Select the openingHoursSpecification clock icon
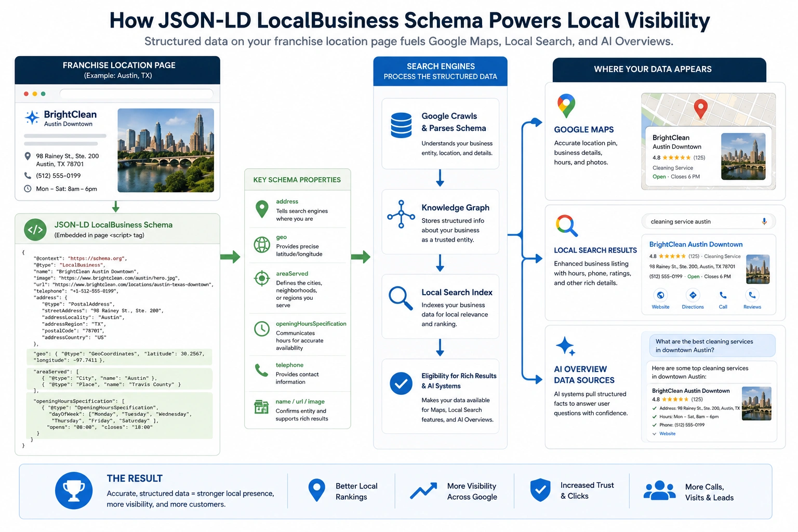Image resolution: width=798 pixels, height=532 pixels. [x=262, y=329]
